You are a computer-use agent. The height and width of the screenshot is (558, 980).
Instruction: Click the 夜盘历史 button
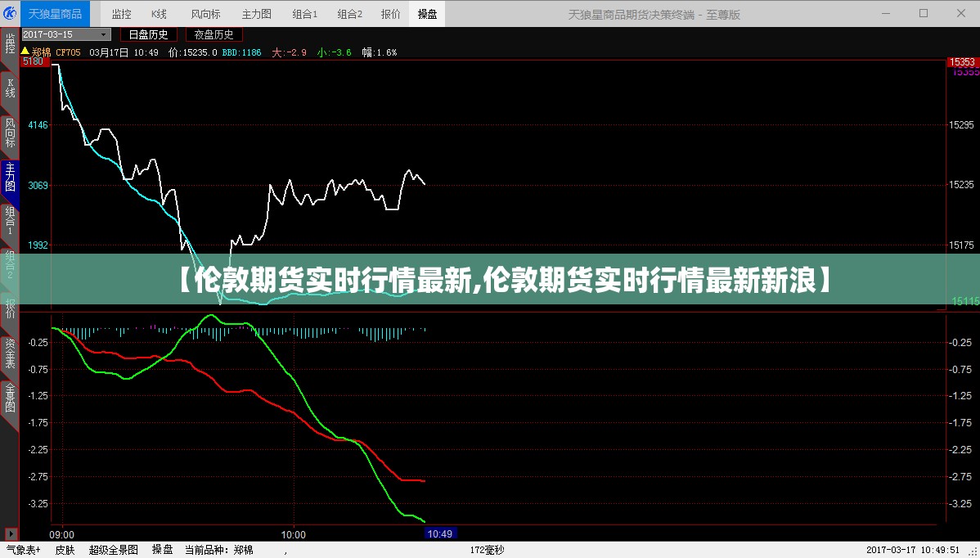tap(214, 34)
